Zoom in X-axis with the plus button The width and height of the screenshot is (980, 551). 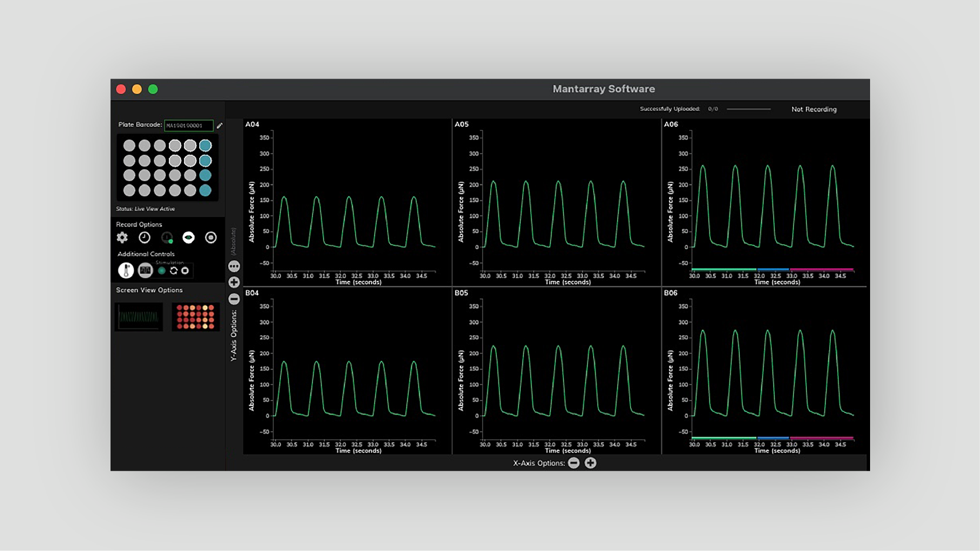(590, 463)
